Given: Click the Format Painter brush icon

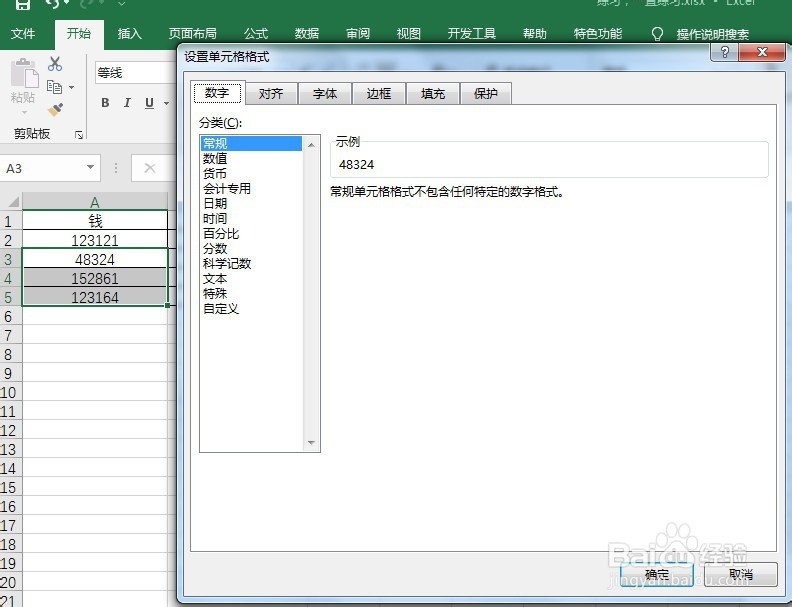Looking at the screenshot, I should 55,109.
